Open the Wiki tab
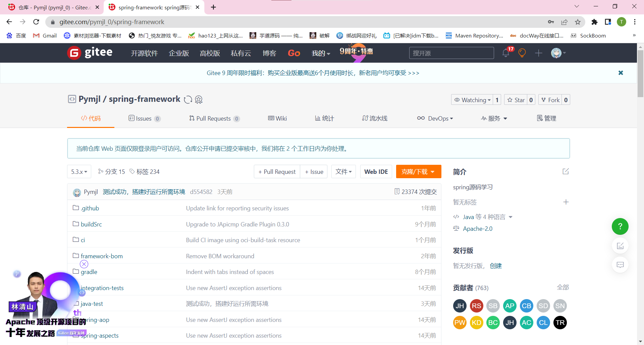Image resolution: width=644 pixels, height=345 pixels. [277, 118]
